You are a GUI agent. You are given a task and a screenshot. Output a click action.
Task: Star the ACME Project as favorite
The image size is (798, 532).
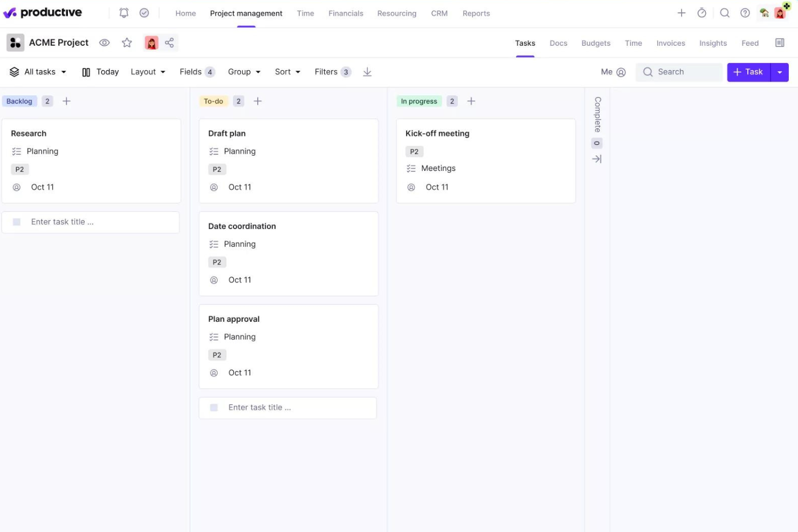tap(127, 42)
